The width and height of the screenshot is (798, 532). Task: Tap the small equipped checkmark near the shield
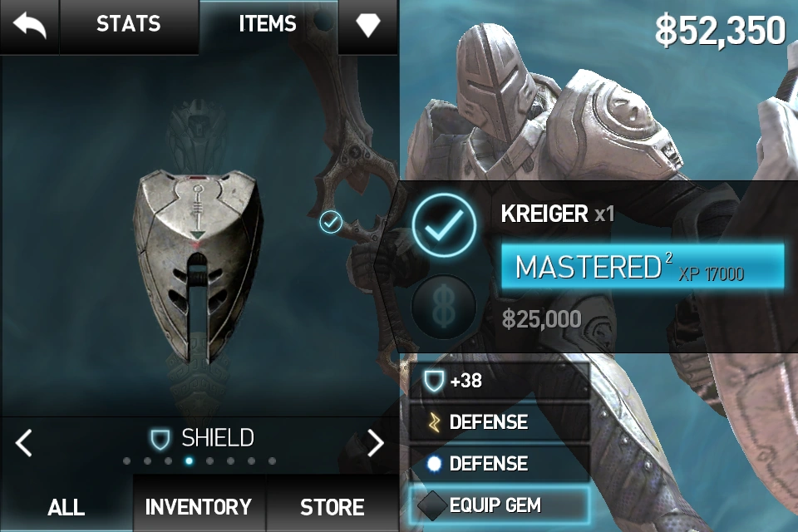click(x=331, y=222)
